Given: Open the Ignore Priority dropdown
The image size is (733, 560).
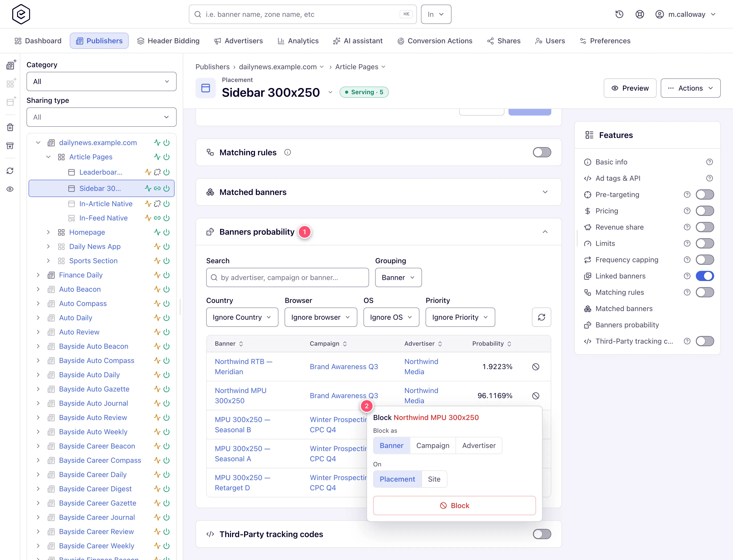Looking at the screenshot, I should (x=460, y=317).
